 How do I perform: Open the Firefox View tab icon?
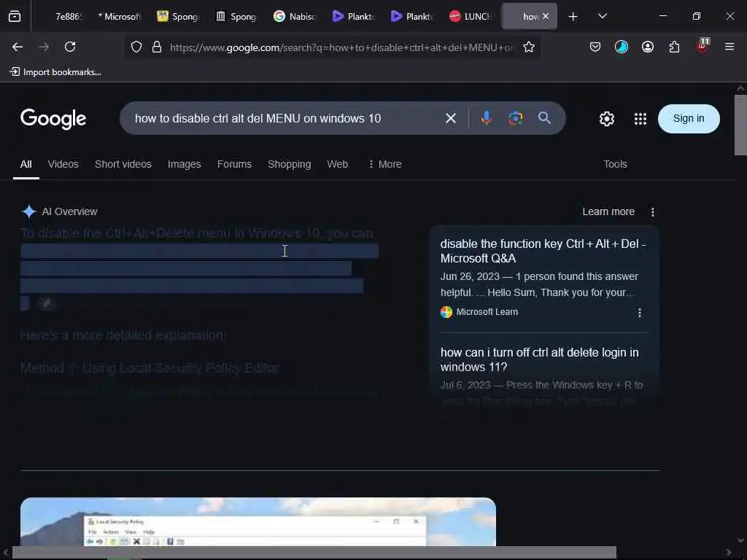tap(15, 16)
